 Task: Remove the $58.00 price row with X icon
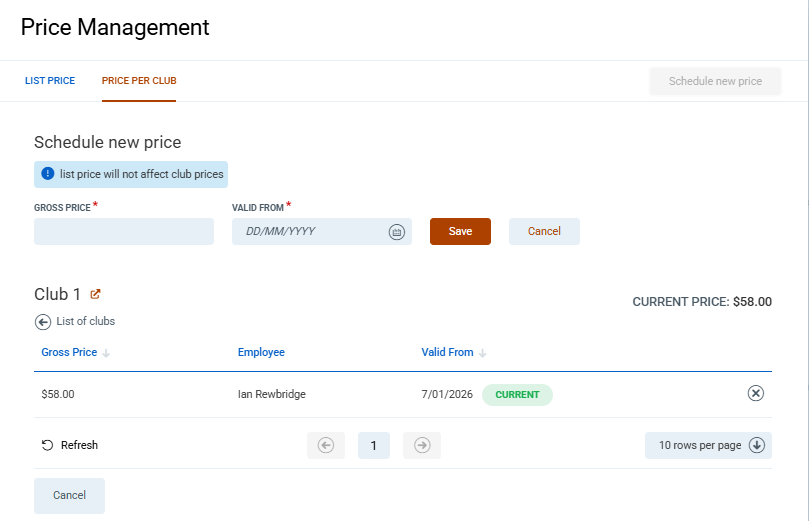click(756, 394)
